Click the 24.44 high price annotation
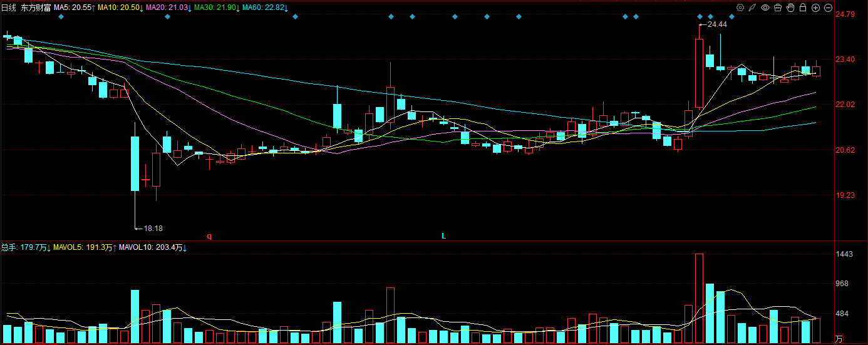 (x=717, y=24)
